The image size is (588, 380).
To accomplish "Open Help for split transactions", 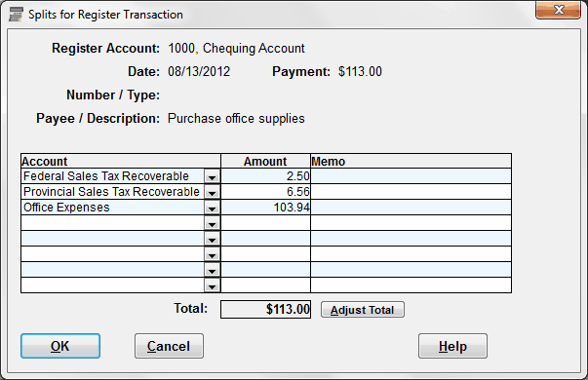I will click(453, 346).
